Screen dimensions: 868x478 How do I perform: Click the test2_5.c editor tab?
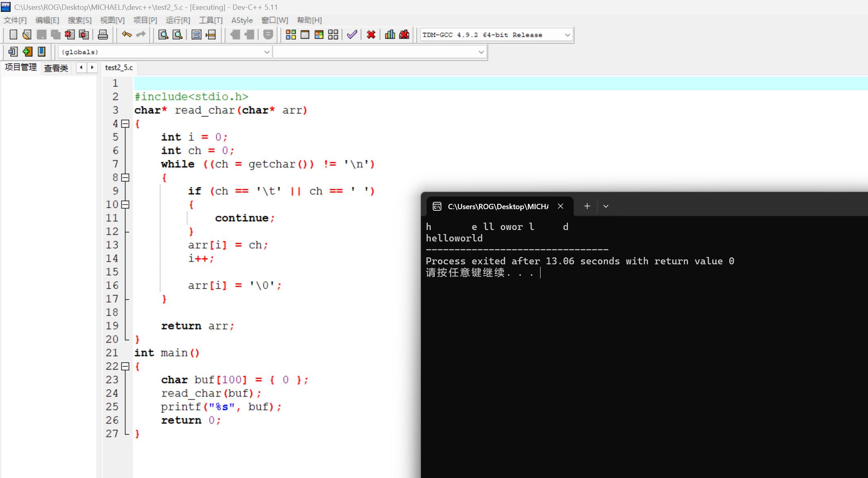pos(119,67)
